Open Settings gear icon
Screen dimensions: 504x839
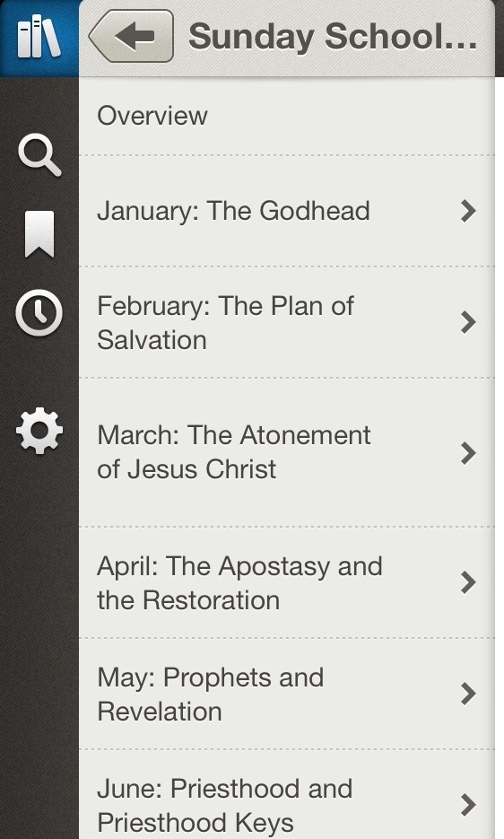click(39, 431)
